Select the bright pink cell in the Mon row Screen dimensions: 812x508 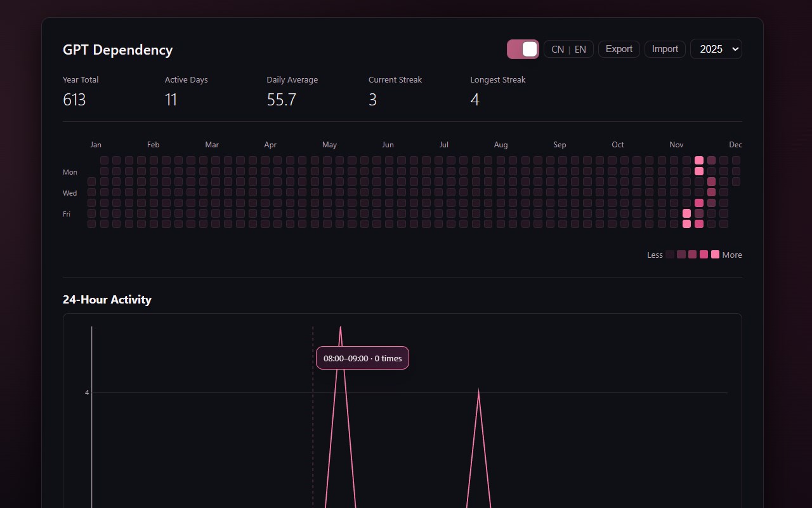(699, 171)
